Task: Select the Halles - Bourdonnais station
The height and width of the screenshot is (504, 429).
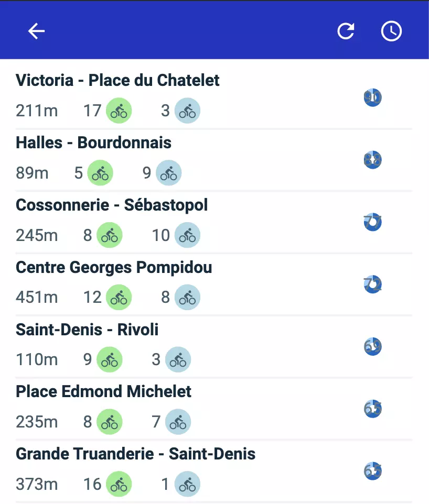Action: pos(93,143)
